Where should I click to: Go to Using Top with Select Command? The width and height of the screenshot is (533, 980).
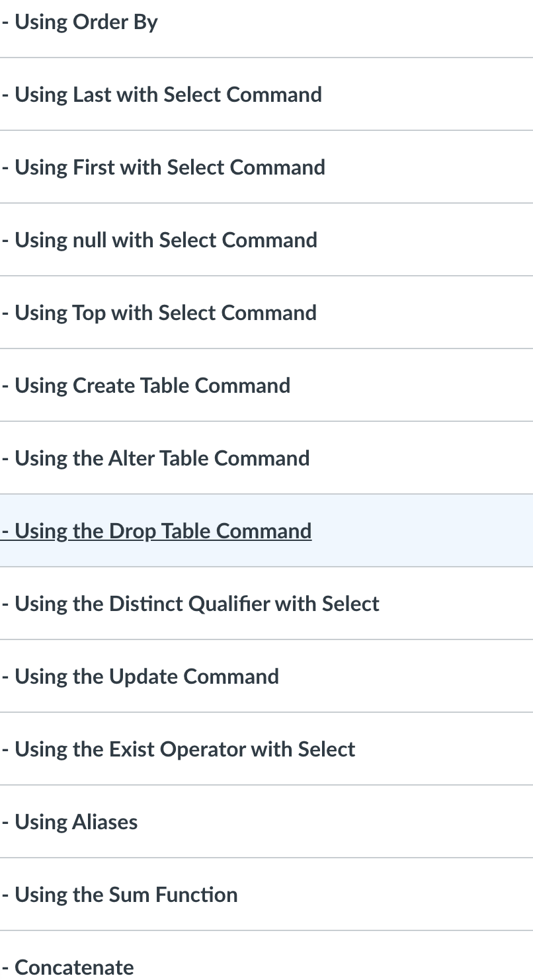(159, 313)
